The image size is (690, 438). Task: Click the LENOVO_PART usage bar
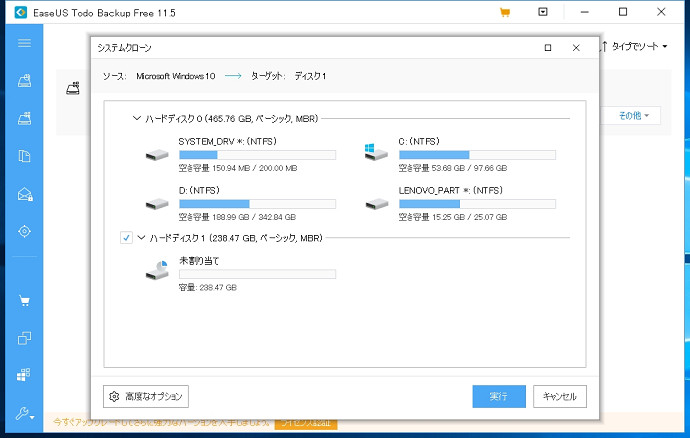click(x=477, y=204)
